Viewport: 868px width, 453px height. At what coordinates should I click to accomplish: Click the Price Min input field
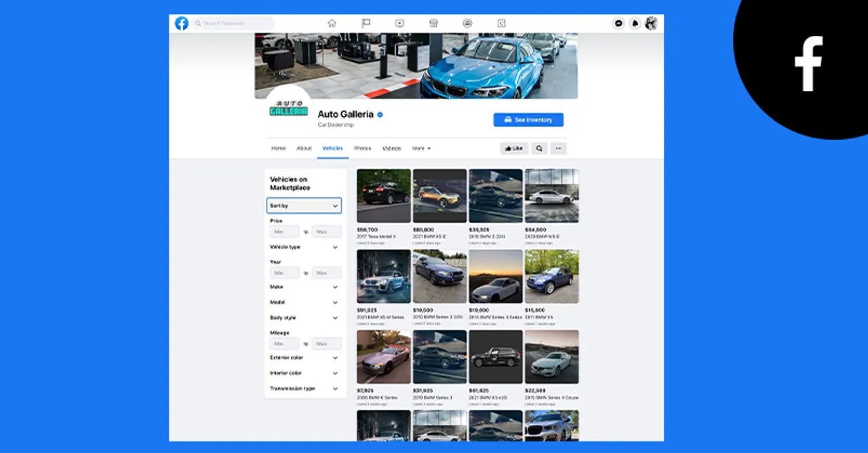pyautogui.click(x=284, y=232)
